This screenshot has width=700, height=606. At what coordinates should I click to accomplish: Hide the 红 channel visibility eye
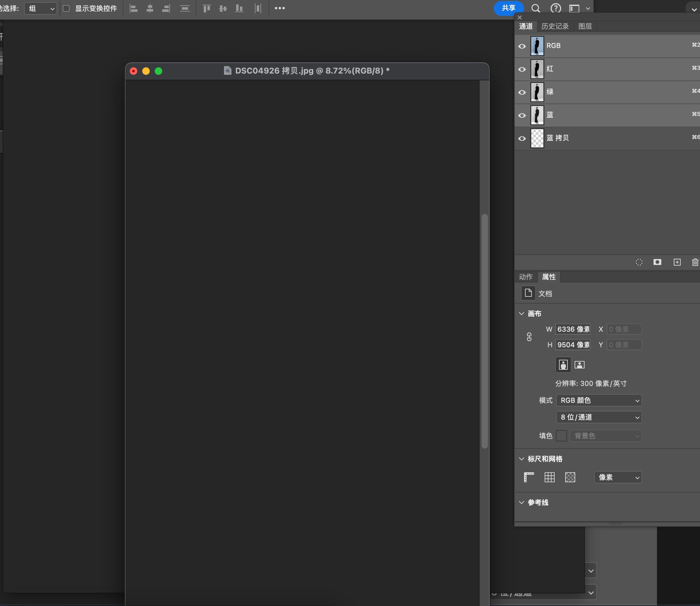(522, 69)
